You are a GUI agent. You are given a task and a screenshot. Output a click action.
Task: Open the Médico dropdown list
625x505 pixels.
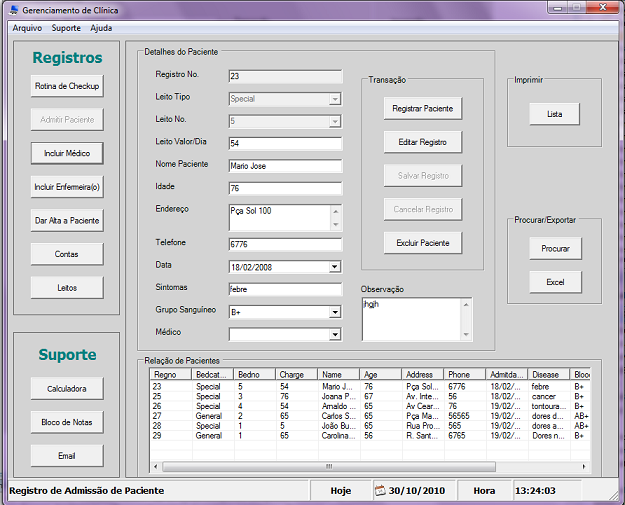[334, 334]
